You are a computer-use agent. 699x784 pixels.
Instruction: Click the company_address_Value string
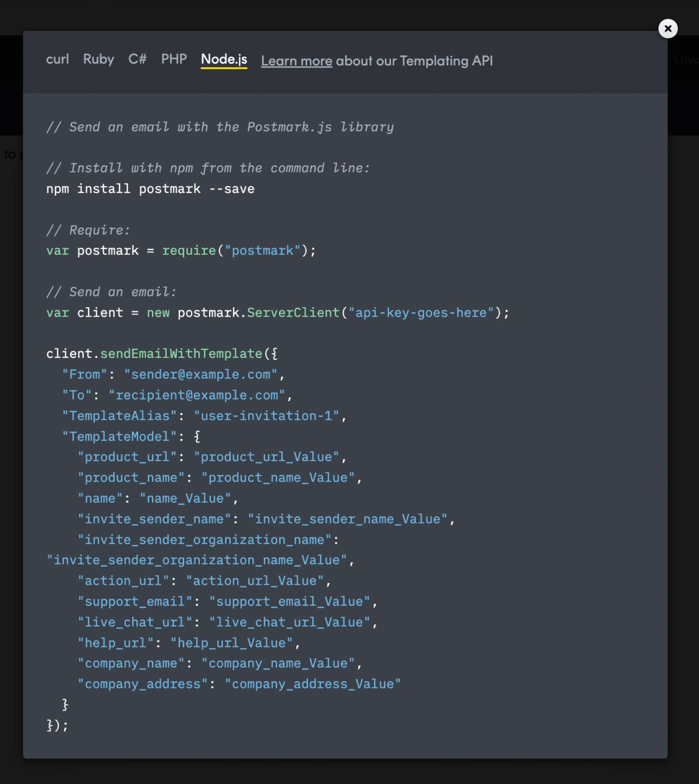(313, 684)
